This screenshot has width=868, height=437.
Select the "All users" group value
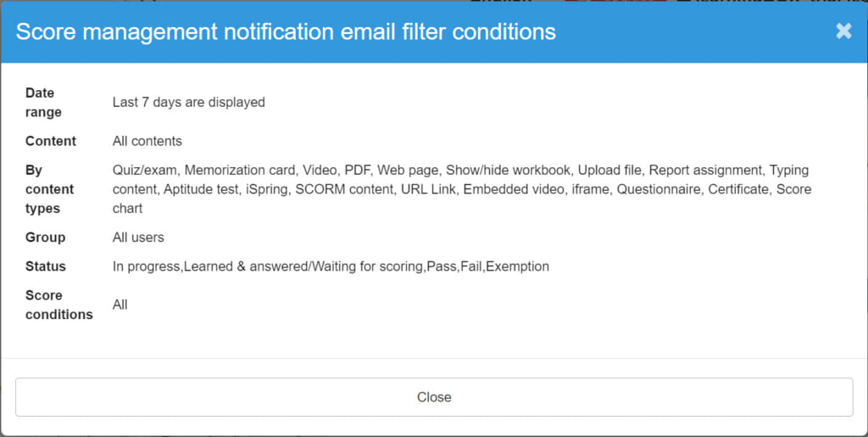138,238
